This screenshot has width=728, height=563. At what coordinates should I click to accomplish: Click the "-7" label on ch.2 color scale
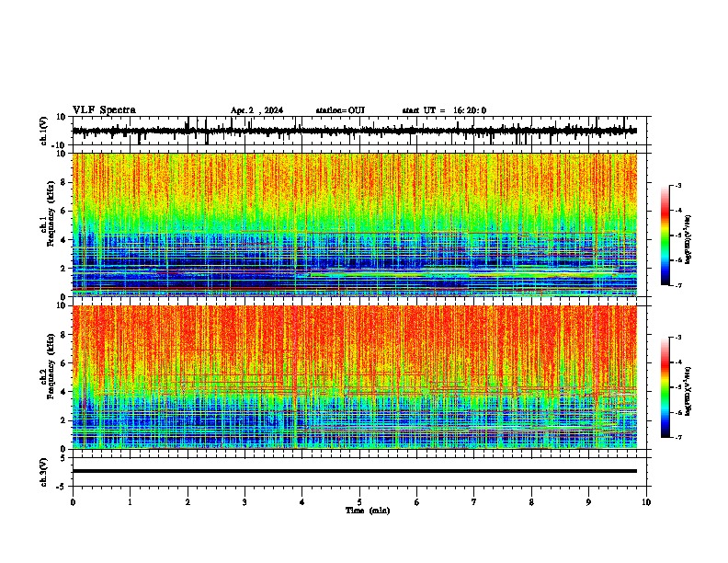(677, 437)
